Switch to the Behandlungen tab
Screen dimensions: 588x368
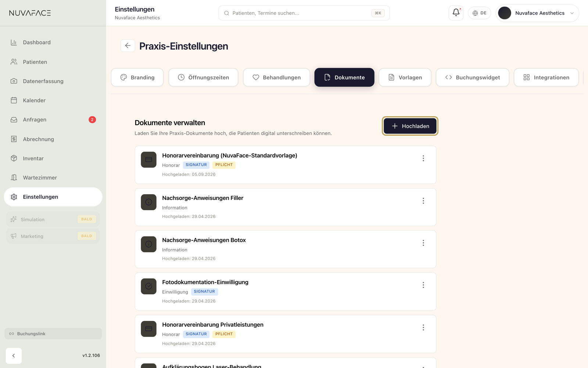coord(276,77)
